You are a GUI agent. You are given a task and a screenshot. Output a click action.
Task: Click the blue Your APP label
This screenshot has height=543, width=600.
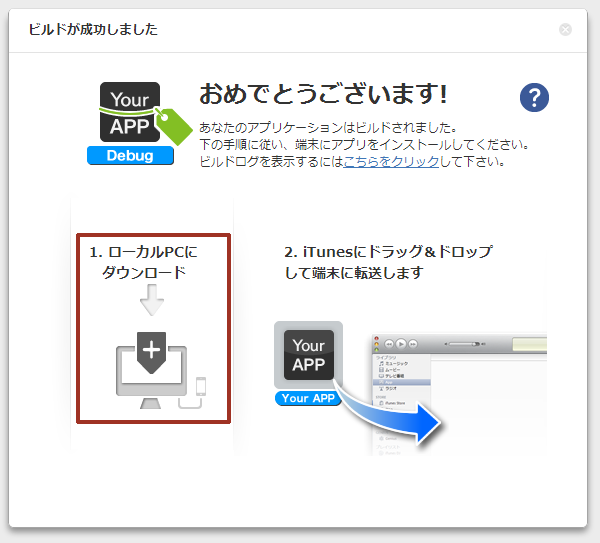pyautogui.click(x=308, y=398)
